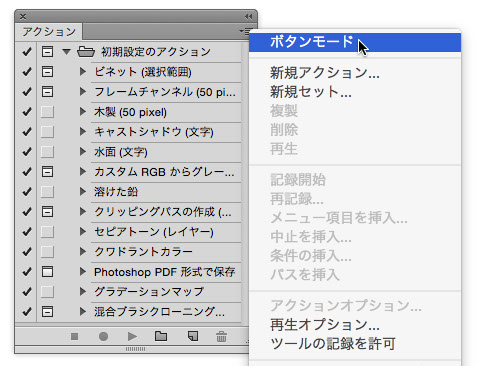Toggle dialog box for セピアトーン (レイヤー)
482x366 pixels.
pos(47,232)
